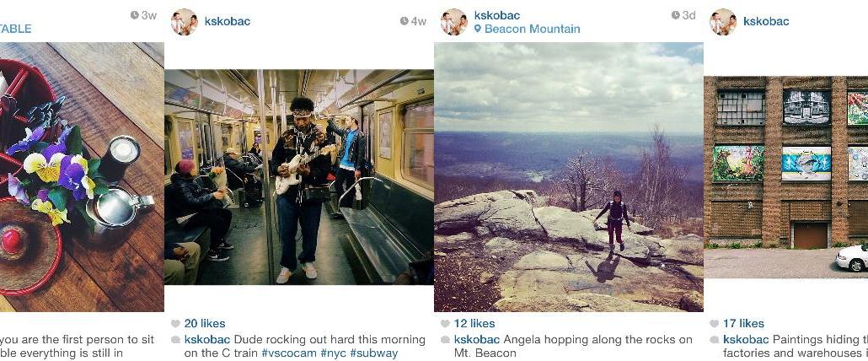This screenshot has width=868, height=361.
Task: Click comment bubble icon beside Mt. Beacon caption
Action: point(445,339)
